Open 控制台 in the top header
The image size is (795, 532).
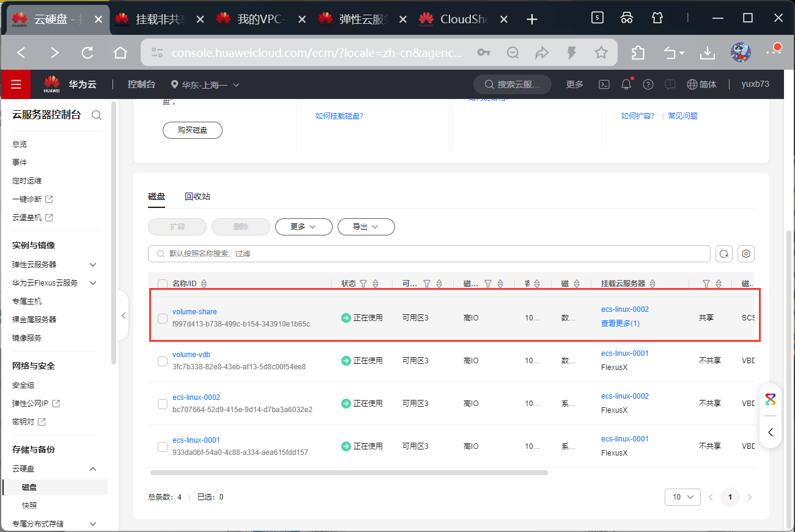[x=141, y=84]
